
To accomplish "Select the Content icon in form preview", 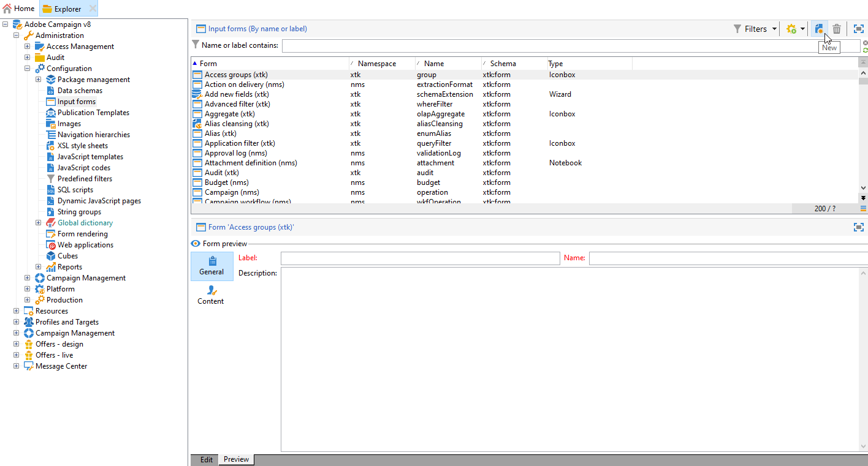I will coord(212,290).
